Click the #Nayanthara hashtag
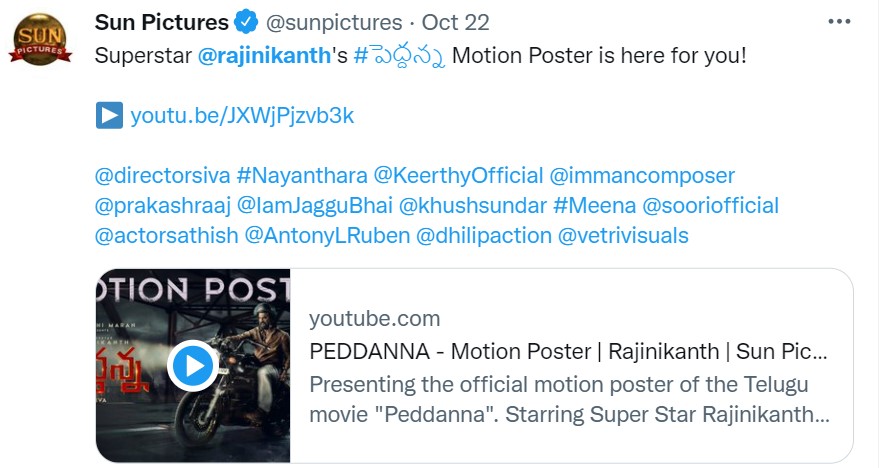Screen dimensions: 880x468 tap(302, 177)
